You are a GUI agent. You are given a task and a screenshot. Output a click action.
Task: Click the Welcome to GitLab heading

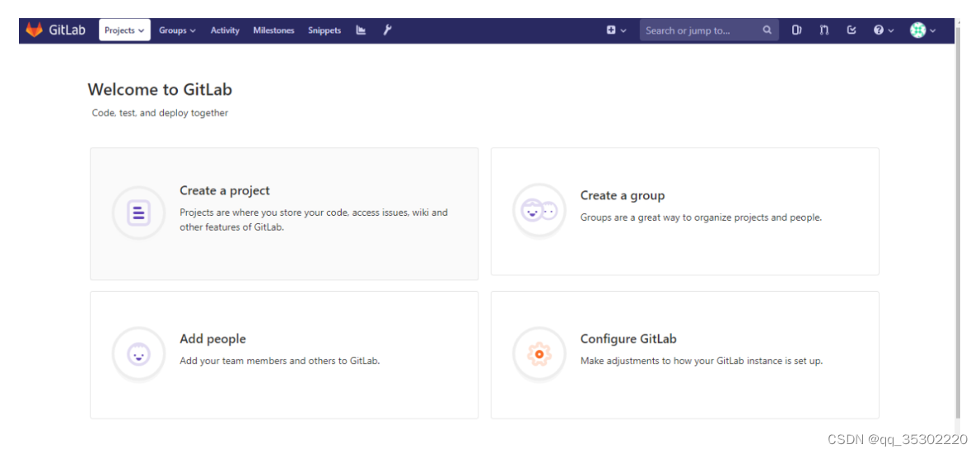(x=160, y=90)
